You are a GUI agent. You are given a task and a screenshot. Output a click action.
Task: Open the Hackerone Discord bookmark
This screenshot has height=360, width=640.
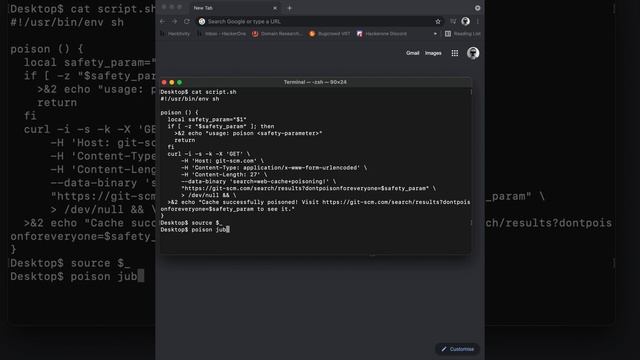pyautogui.click(x=382, y=33)
